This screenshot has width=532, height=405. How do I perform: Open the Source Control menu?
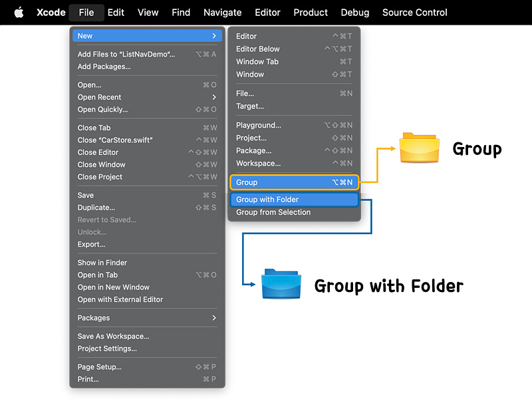414,13
